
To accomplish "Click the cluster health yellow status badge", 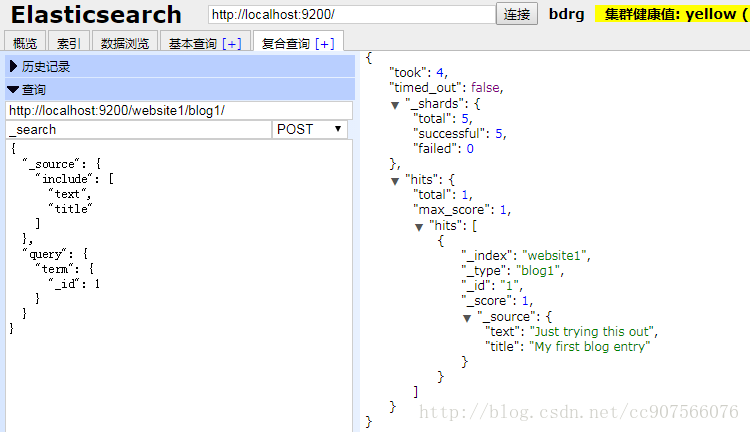I will tap(672, 14).
